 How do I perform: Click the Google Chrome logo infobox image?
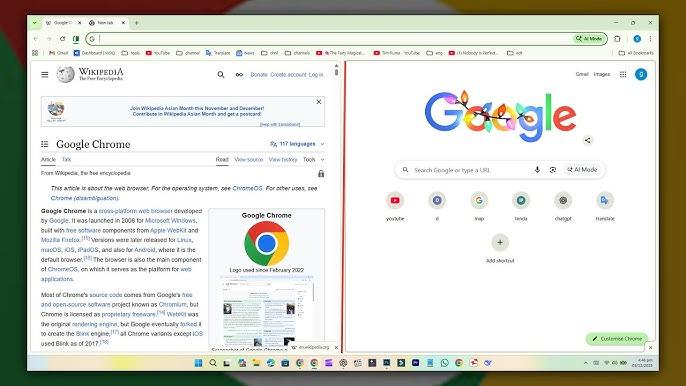click(266, 243)
